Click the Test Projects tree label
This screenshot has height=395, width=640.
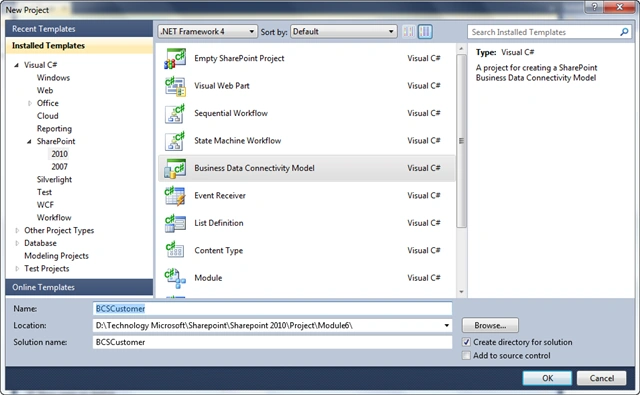[x=47, y=269]
